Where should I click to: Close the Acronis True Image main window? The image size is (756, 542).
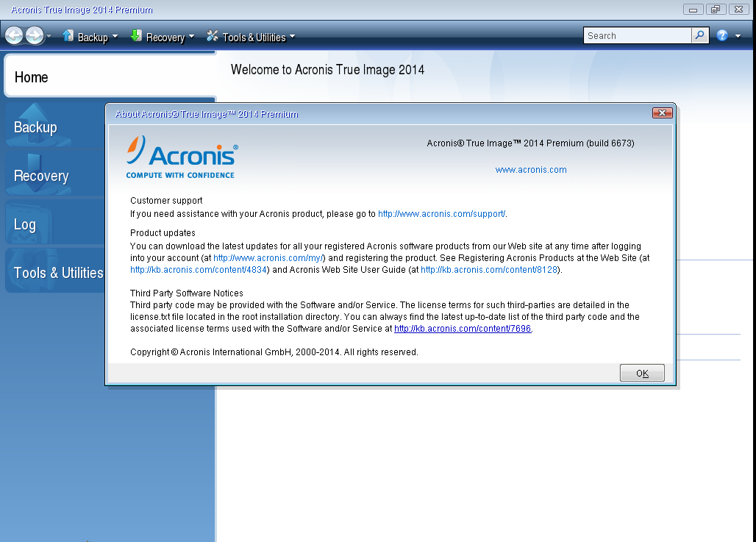click(x=738, y=9)
